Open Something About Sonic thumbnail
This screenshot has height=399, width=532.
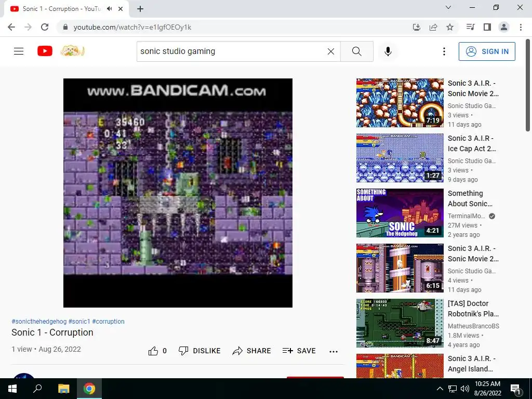click(400, 212)
